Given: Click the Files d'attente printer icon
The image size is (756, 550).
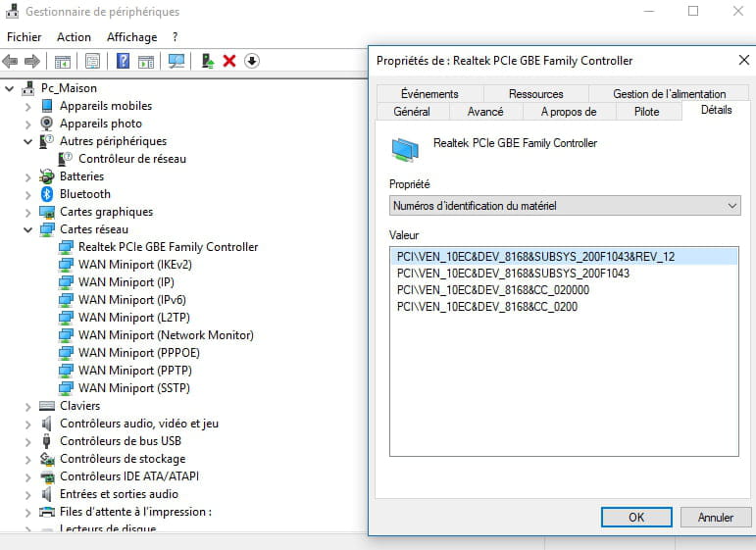Looking at the screenshot, I should (x=47, y=512).
